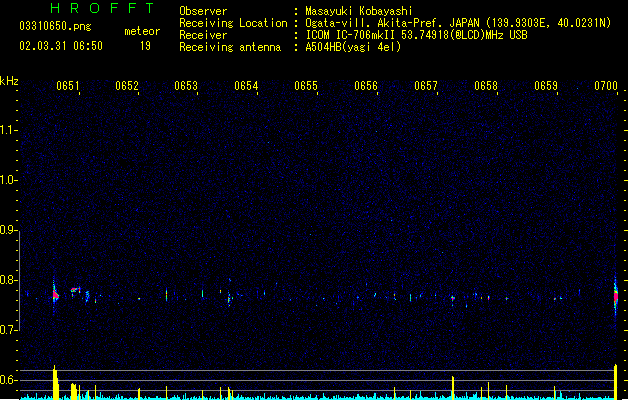Screen dimensions: 629x400
Task: Click the 0.6 kHz frequency label
Action: pos(8,380)
